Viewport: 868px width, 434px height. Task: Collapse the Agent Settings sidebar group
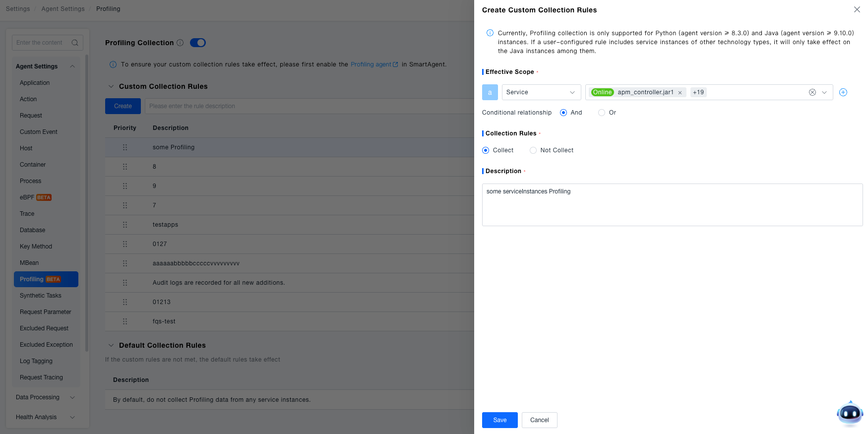[72, 66]
